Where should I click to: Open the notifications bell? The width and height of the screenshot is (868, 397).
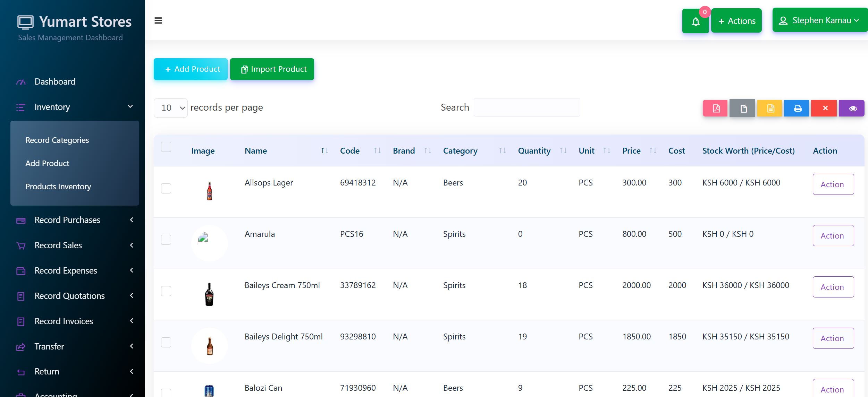[696, 21]
